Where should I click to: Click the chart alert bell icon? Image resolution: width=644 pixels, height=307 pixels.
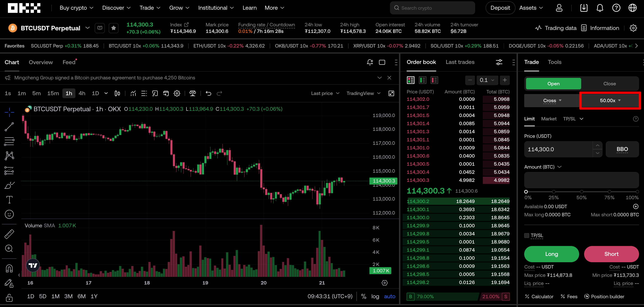[370, 62]
